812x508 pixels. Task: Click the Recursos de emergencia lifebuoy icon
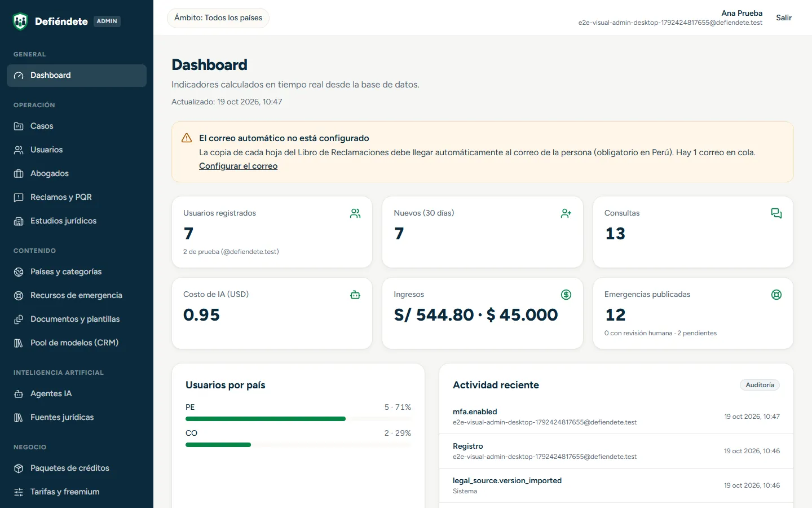[x=19, y=296]
